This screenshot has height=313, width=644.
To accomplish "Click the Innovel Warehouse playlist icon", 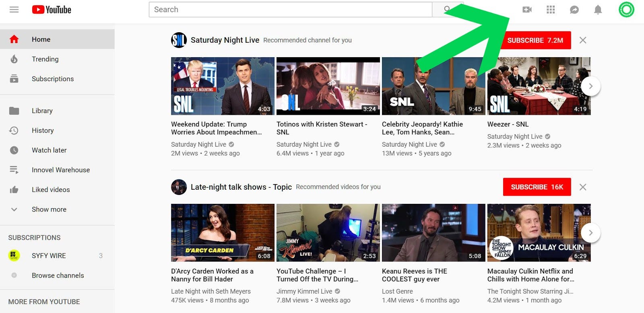I will point(14,170).
